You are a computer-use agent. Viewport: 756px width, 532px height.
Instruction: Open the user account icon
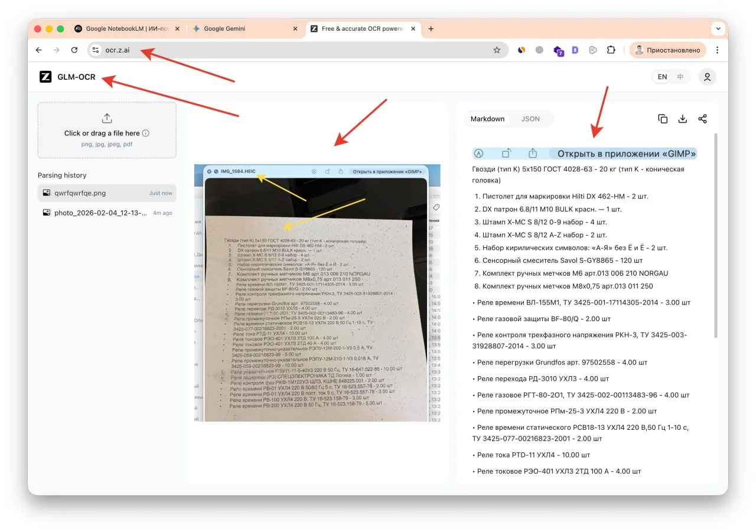707,77
